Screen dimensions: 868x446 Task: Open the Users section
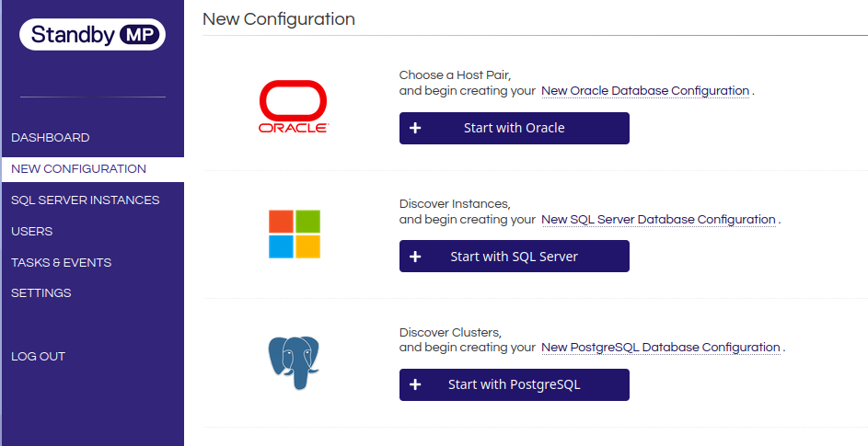[32, 232]
